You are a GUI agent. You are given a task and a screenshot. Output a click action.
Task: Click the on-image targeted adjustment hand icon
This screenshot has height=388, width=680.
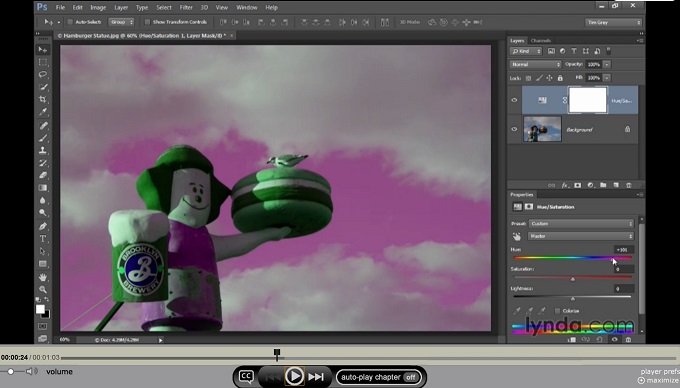click(517, 236)
